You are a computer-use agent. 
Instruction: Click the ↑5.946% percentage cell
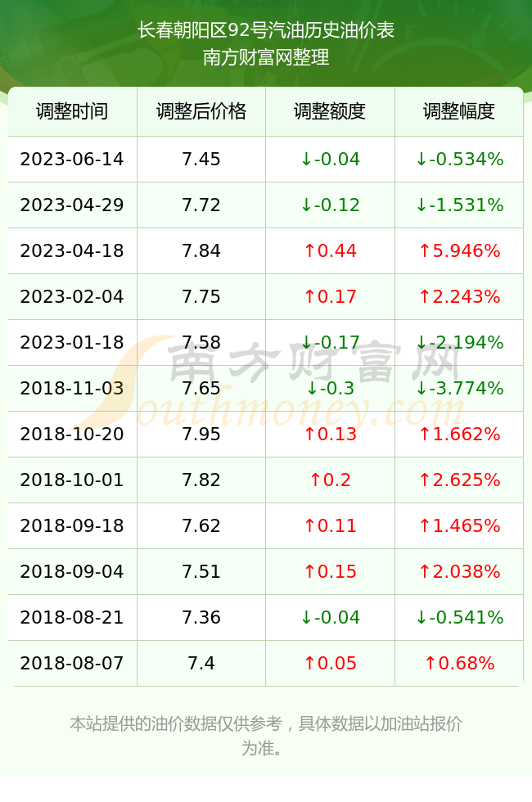click(459, 250)
